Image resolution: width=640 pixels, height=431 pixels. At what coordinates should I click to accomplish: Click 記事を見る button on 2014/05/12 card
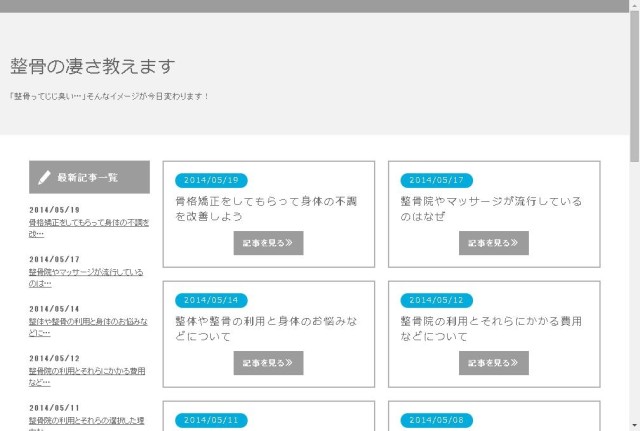(x=494, y=363)
